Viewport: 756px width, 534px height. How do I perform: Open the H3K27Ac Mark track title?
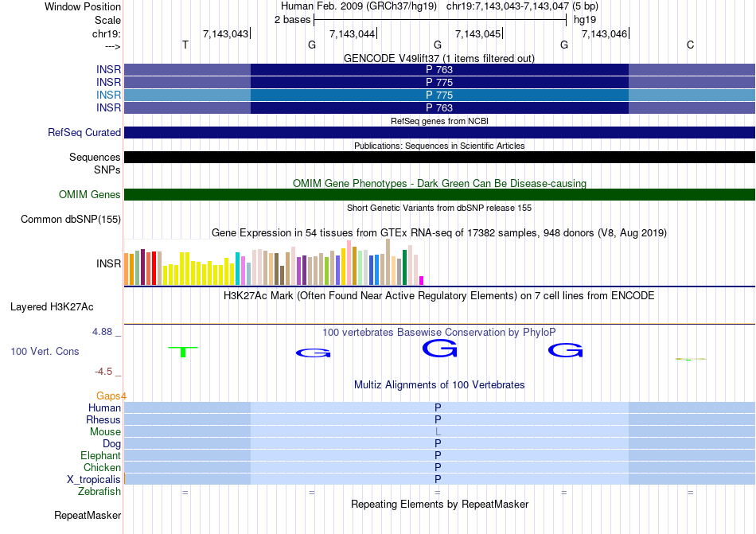click(439, 295)
